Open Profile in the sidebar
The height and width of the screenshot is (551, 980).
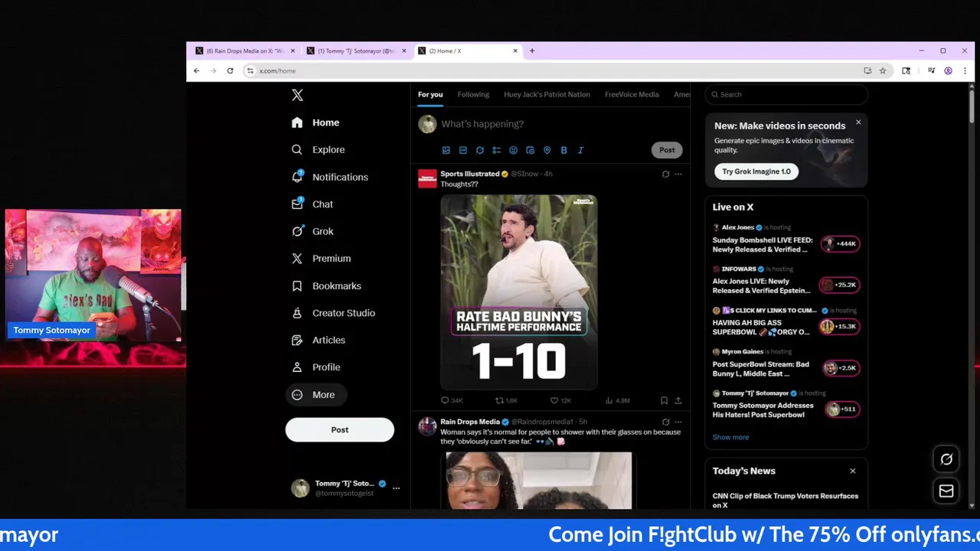coord(315,367)
